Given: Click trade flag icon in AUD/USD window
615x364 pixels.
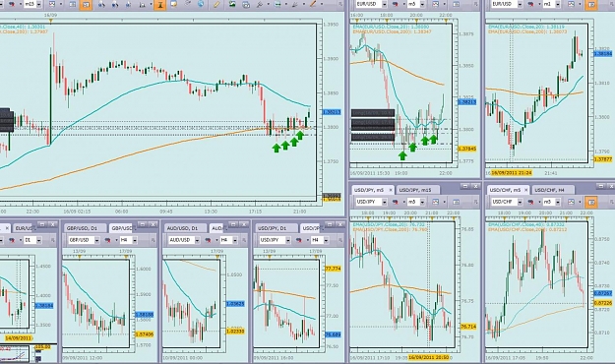Looking at the screenshot, I should point(209,240).
